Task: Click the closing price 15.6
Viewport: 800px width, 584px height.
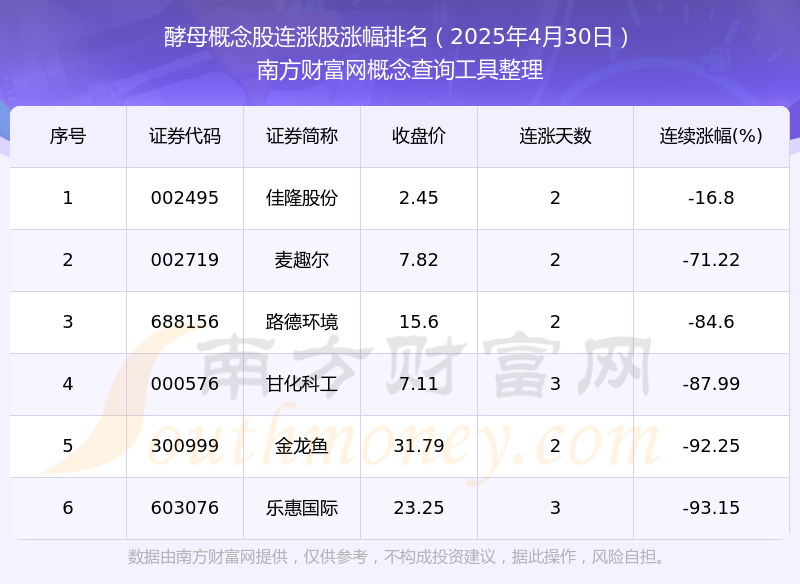Action: click(419, 322)
